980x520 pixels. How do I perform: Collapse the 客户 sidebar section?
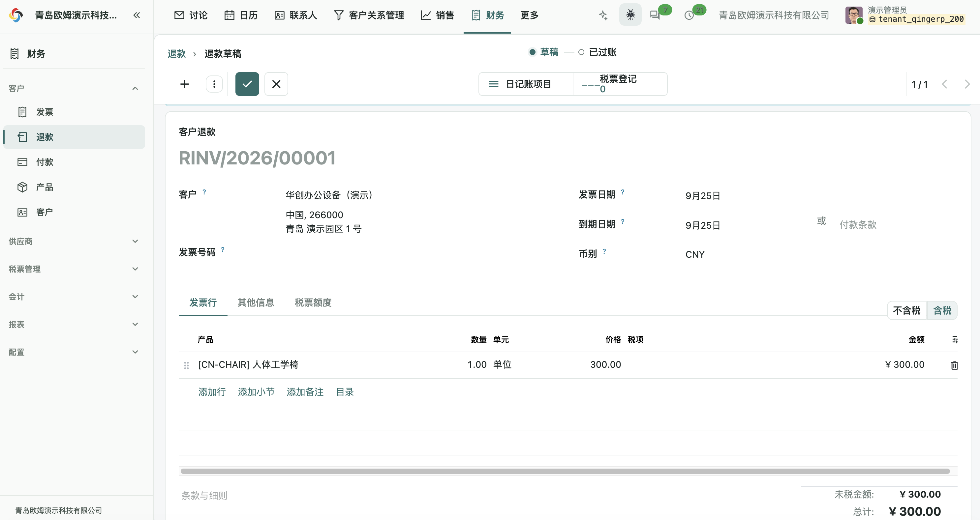pos(74,89)
